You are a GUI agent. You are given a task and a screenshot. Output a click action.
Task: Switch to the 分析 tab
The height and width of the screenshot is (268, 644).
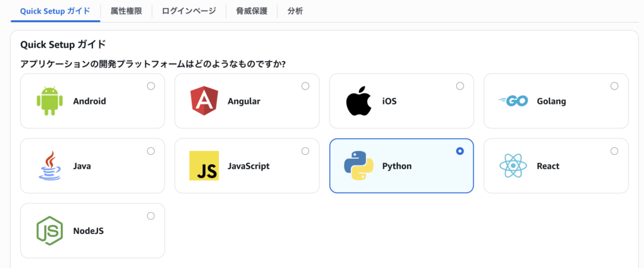coord(296,11)
